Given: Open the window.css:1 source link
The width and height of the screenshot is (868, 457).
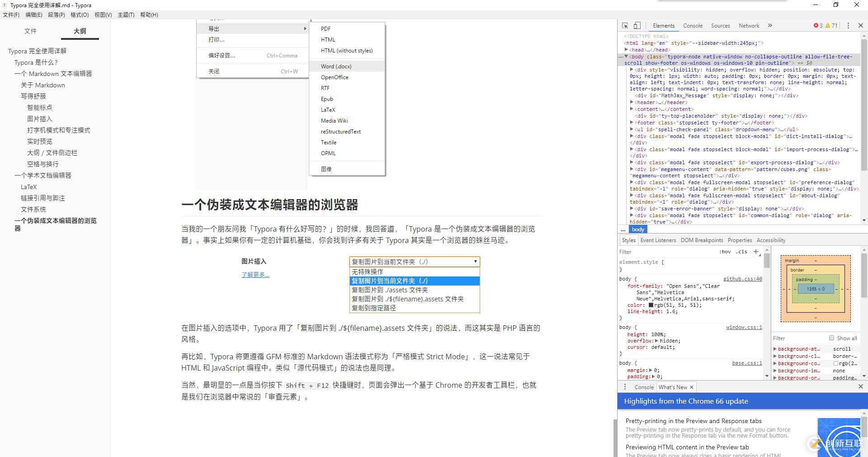Looking at the screenshot, I should click(x=744, y=327).
